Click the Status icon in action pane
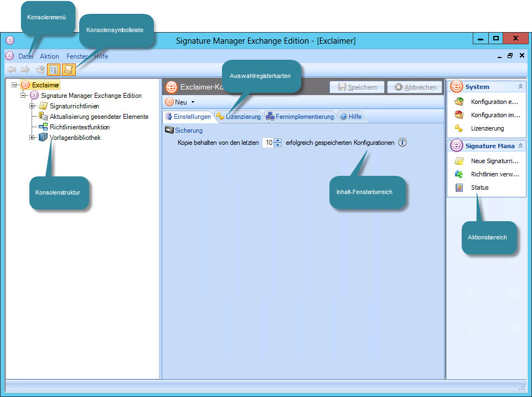The width and height of the screenshot is (532, 397). coord(459,187)
